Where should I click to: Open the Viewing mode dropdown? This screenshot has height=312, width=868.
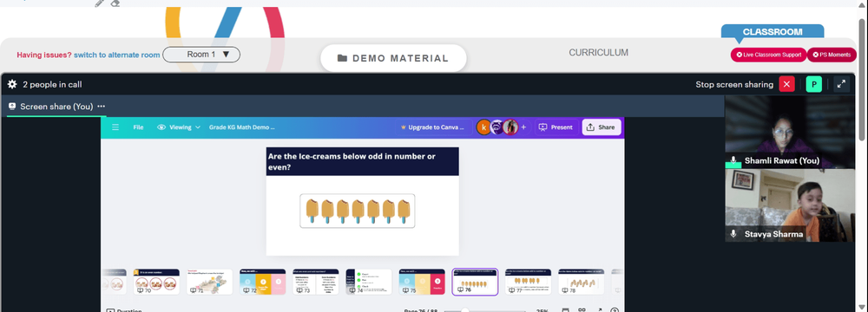click(x=179, y=127)
